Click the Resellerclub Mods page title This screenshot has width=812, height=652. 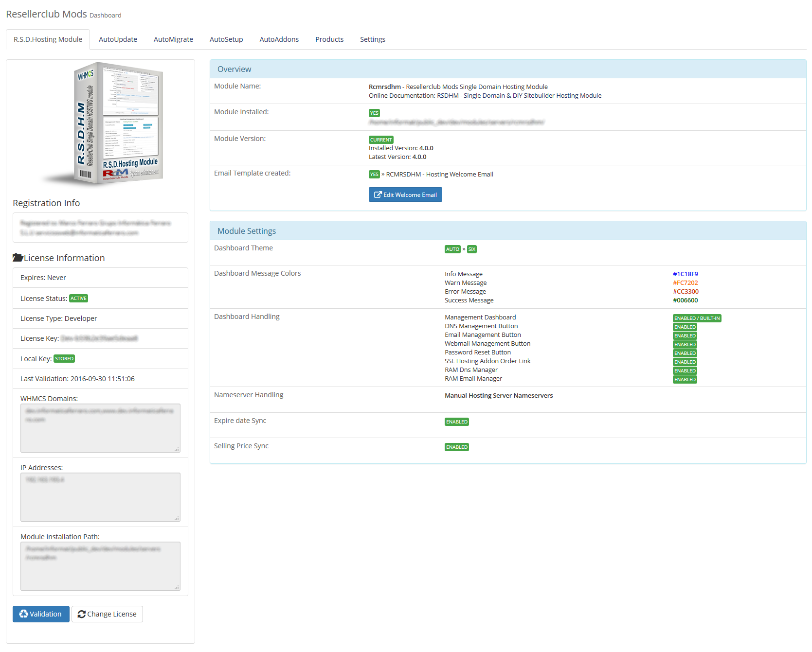tap(46, 14)
